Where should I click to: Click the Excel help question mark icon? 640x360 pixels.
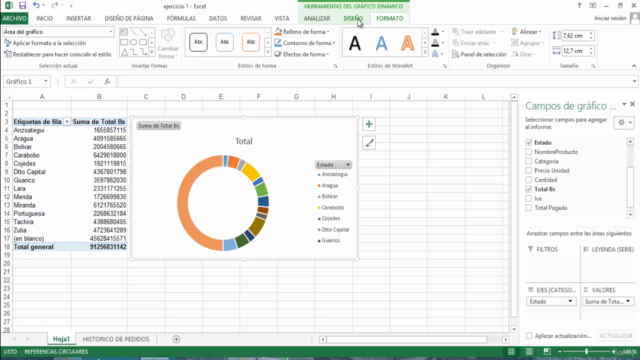[579, 6]
